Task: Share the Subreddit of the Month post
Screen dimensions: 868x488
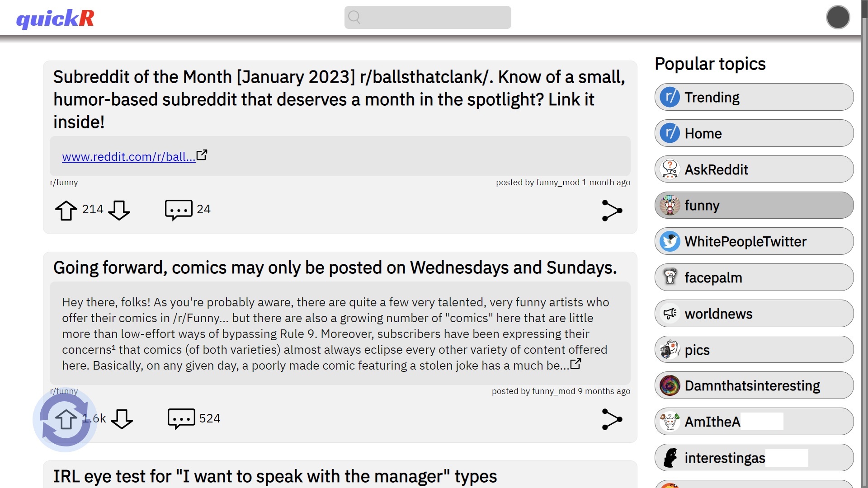Action: click(x=612, y=211)
